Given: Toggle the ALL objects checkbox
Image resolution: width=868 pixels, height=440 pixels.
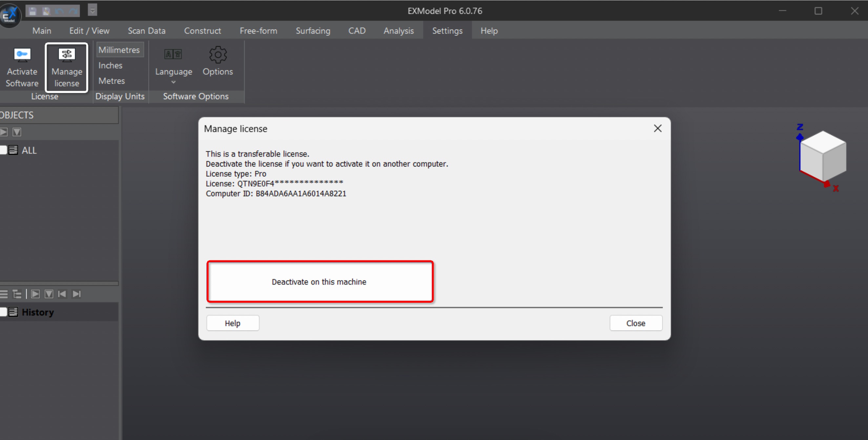Looking at the screenshot, I should pos(4,150).
